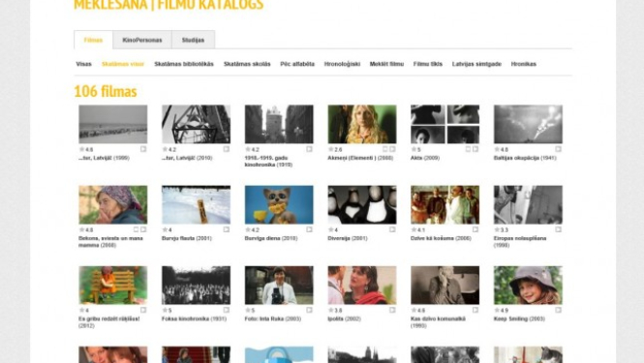Click the star icon for Diversija (2001)
Viewport: 644px width, 363px height.
tap(330, 230)
